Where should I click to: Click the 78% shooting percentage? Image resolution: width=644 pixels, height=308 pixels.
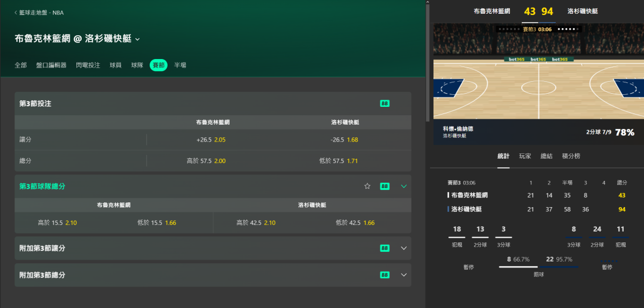click(x=625, y=133)
